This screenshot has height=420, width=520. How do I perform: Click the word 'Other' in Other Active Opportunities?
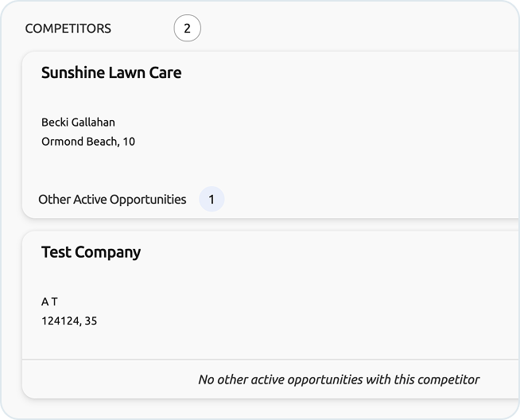[x=54, y=200]
